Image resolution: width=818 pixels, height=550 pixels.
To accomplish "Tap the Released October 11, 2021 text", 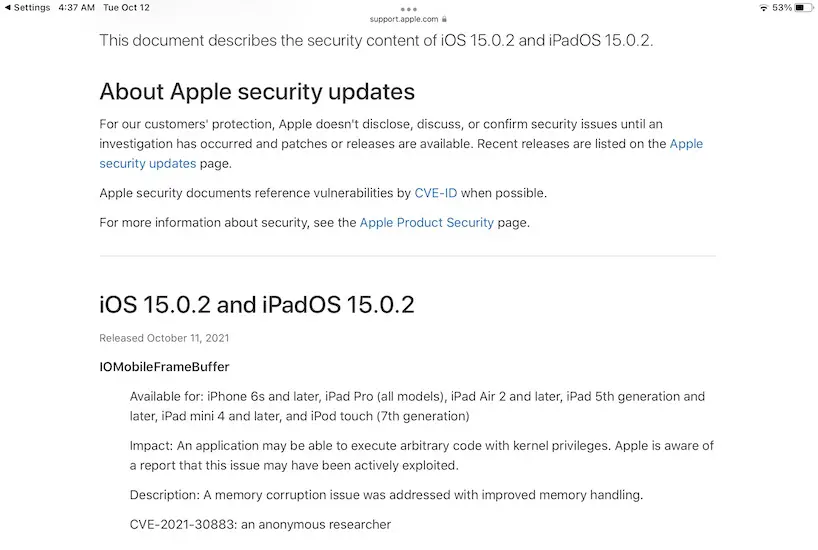I will click(x=164, y=338).
